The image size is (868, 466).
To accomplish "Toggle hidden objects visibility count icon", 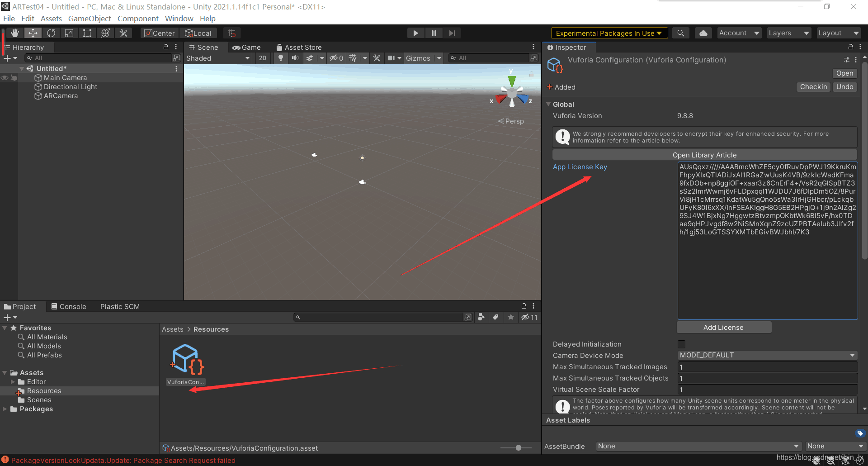I will click(x=336, y=58).
